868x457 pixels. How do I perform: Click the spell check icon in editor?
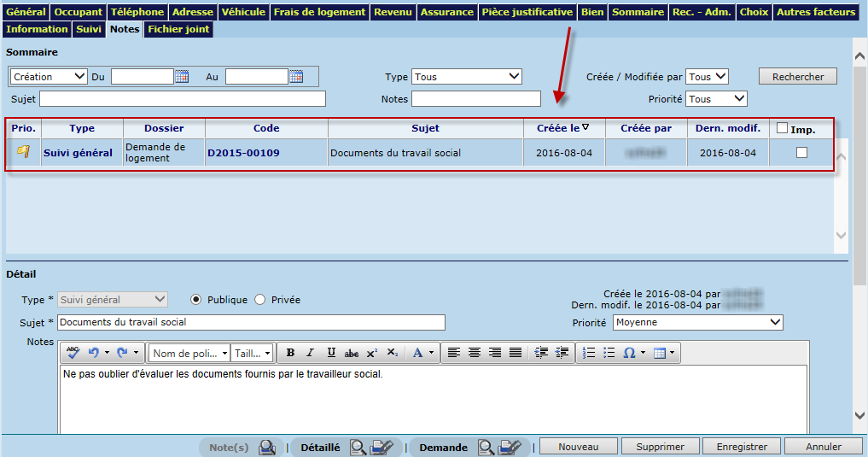pos(73,352)
